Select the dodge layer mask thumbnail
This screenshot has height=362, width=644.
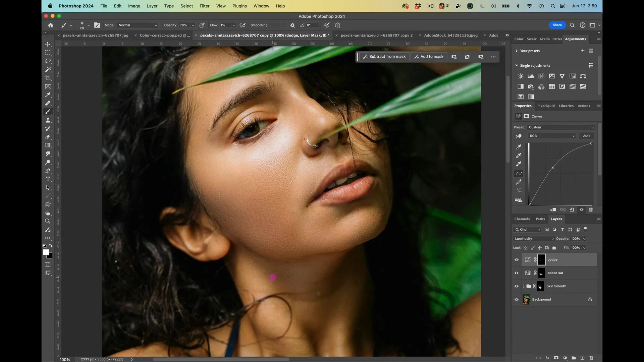pyautogui.click(x=541, y=259)
